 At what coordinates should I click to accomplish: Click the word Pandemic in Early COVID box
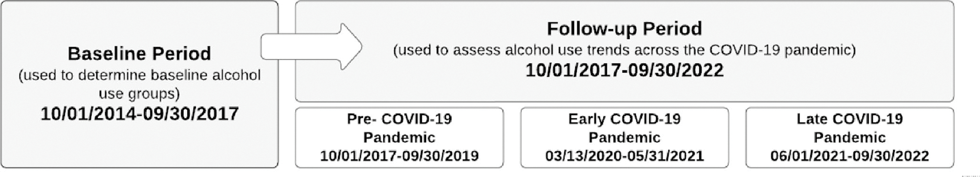coord(624,137)
